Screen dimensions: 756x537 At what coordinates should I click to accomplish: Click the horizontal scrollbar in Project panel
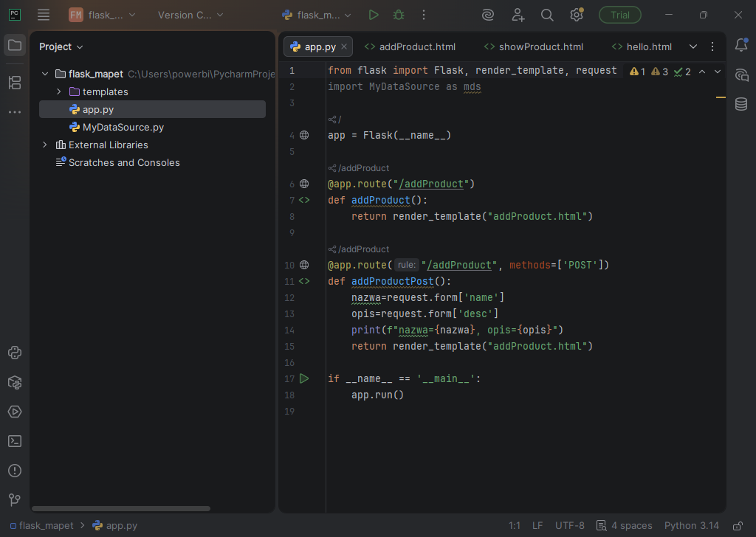[x=121, y=508]
